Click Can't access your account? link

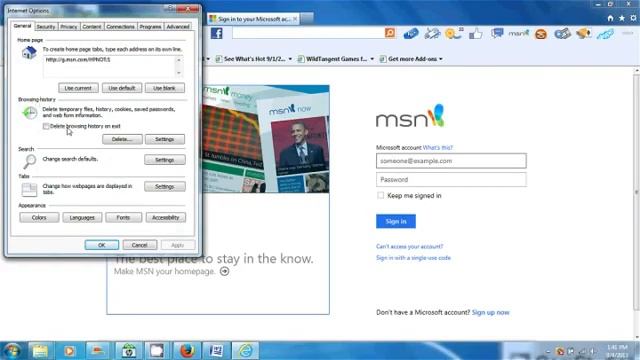point(409,247)
